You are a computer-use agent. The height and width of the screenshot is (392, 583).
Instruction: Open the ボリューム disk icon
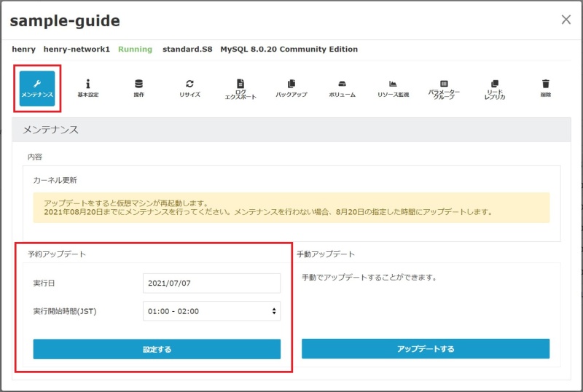342,88
